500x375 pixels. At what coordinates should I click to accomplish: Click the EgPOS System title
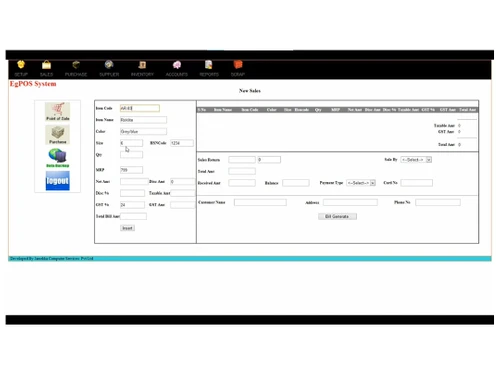[33, 84]
